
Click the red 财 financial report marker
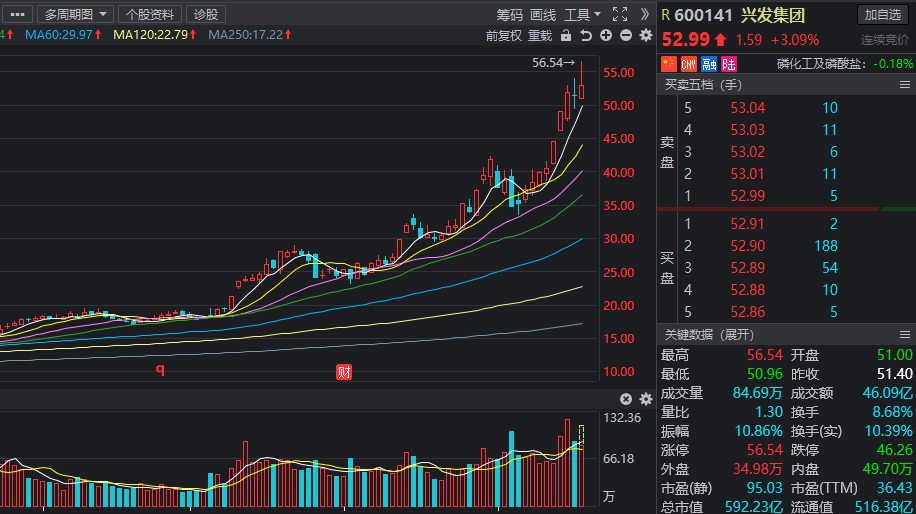pos(344,371)
